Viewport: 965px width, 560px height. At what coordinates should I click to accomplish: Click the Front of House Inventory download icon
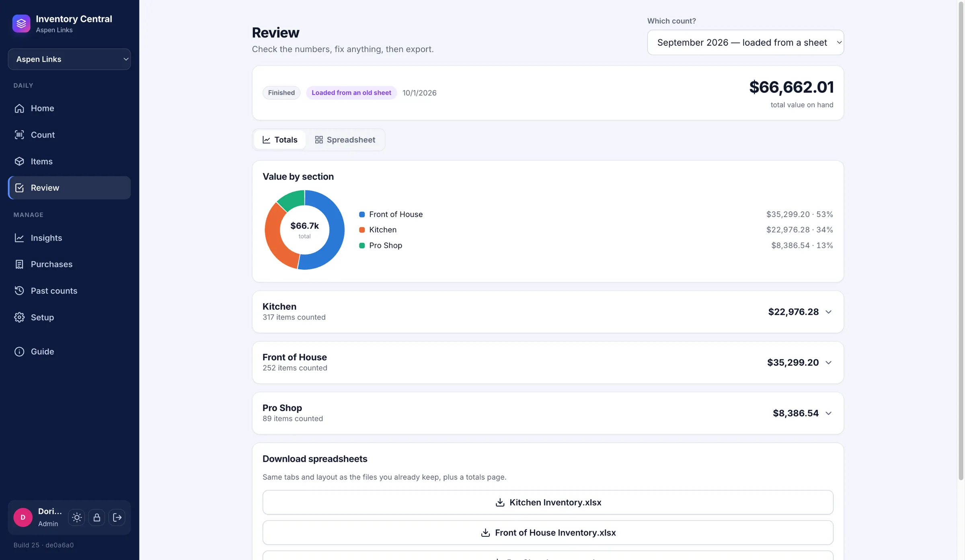coord(485,533)
